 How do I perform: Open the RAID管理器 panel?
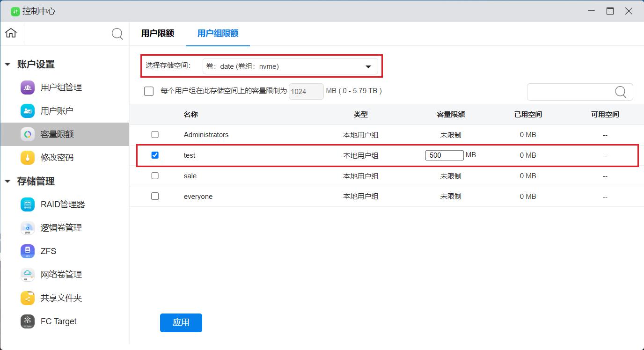pos(63,204)
